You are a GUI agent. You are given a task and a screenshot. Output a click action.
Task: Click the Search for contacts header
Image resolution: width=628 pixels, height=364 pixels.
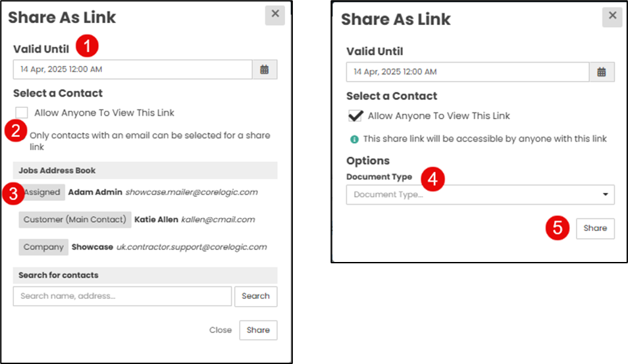(145, 276)
